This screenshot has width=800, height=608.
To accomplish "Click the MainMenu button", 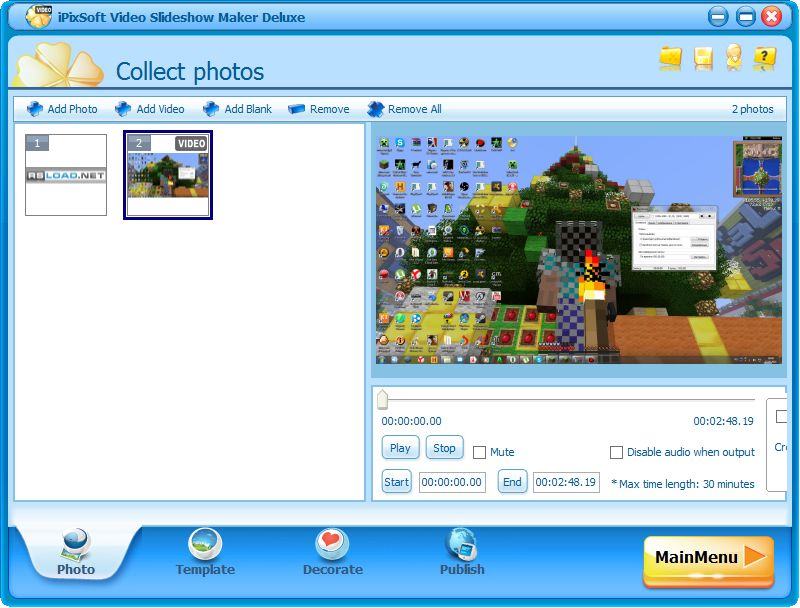I will point(709,560).
